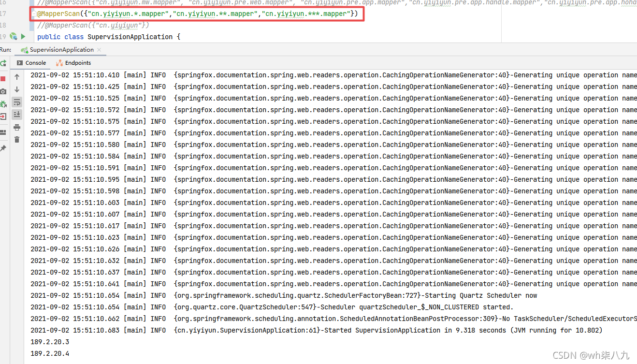The image size is (637, 364).
Task: Click line number 18 in the gutter
Action: [x=4, y=25]
